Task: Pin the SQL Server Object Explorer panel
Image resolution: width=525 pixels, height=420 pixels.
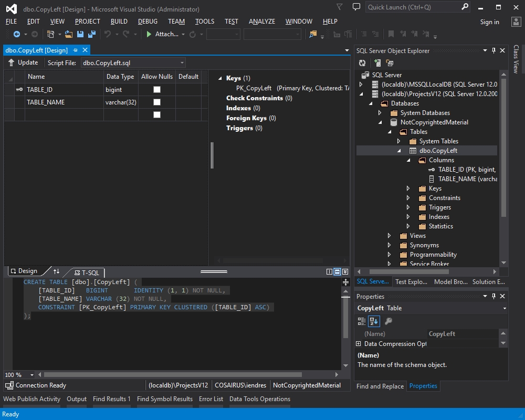Action: (x=493, y=50)
